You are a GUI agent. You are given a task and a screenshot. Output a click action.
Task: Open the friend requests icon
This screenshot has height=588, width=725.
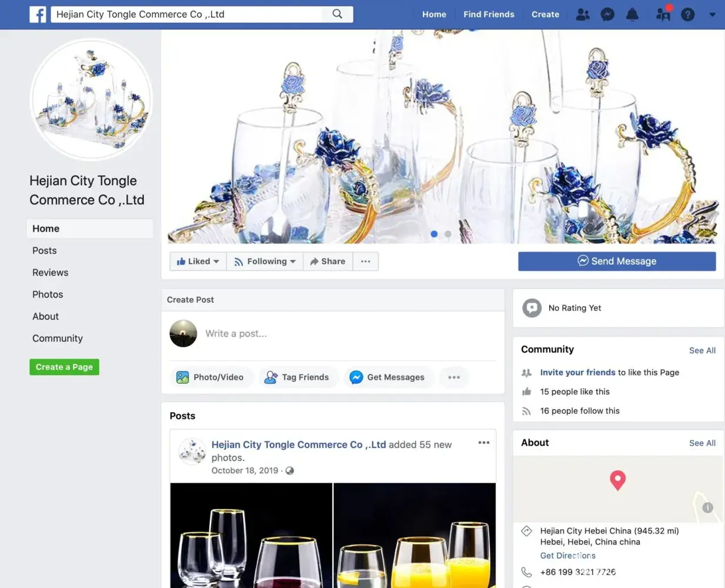(x=583, y=14)
